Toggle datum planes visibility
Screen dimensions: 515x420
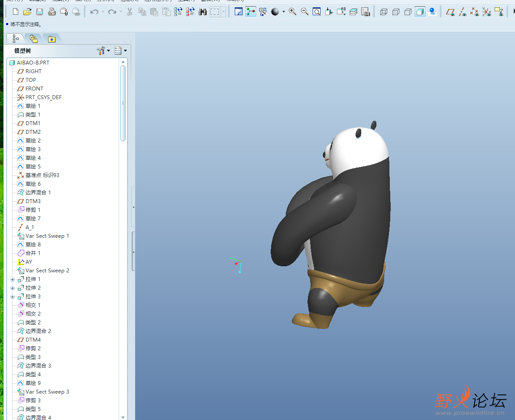[450, 12]
